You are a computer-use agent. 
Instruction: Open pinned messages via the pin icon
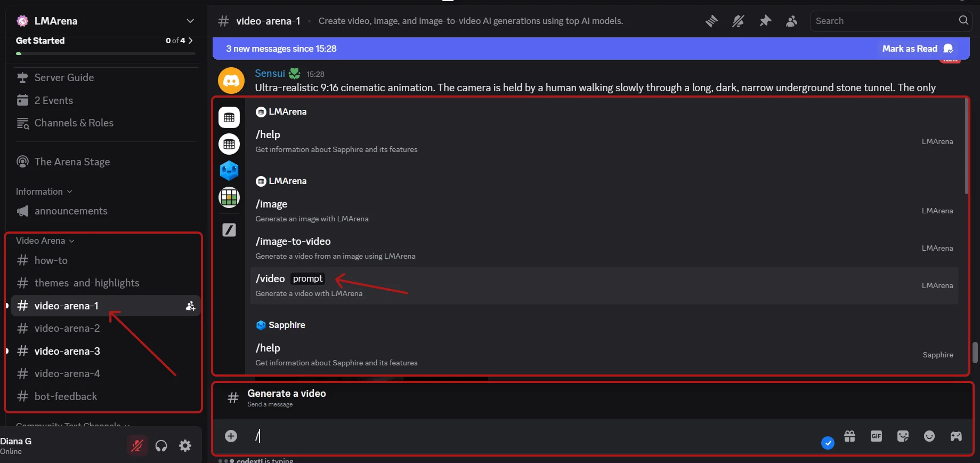coord(765,21)
